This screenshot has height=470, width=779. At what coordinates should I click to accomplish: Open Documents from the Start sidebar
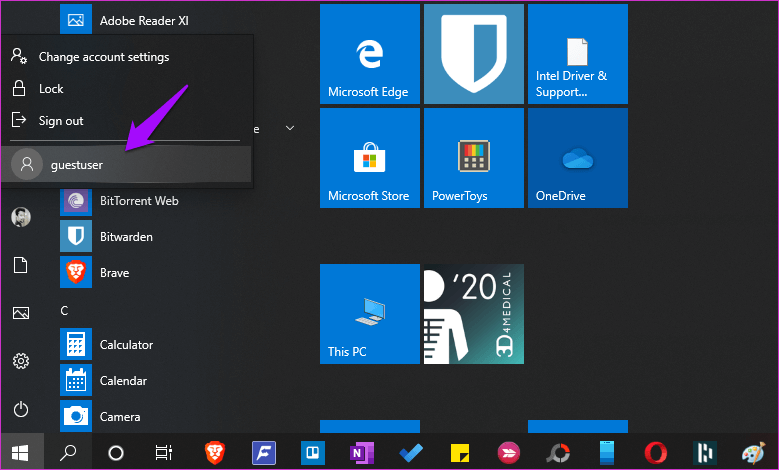coord(21,265)
